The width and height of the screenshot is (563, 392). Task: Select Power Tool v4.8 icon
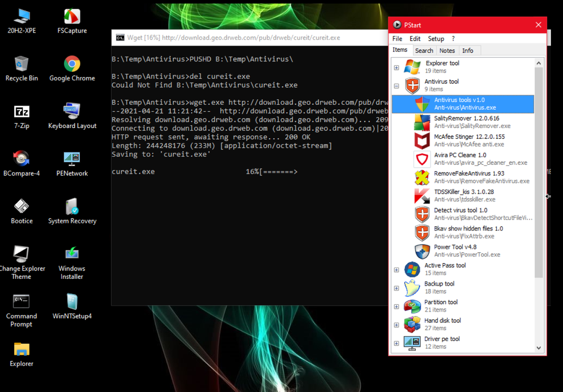click(x=422, y=251)
